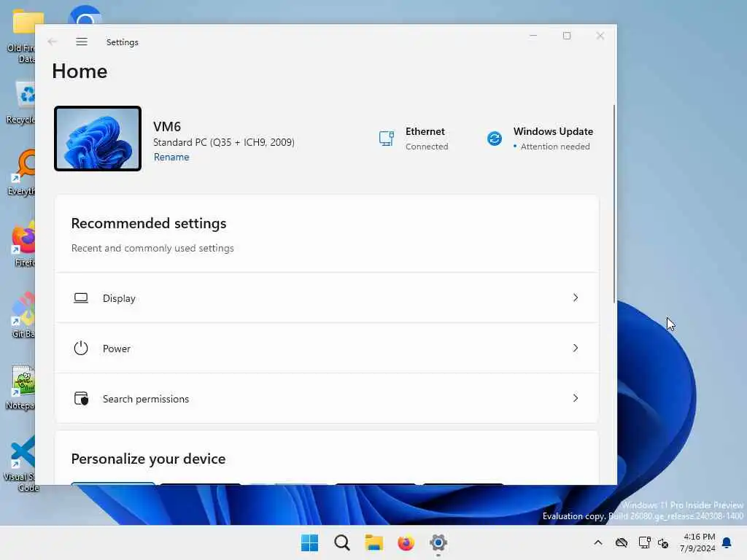Screen dimensions: 747x560
Task: Select the Everything desktop shortcut
Action: point(21,173)
